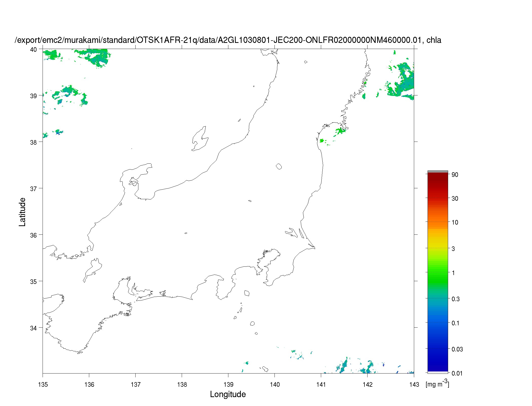Click colorbar label 0.03
The height and width of the screenshot is (406, 532).
coord(457,349)
